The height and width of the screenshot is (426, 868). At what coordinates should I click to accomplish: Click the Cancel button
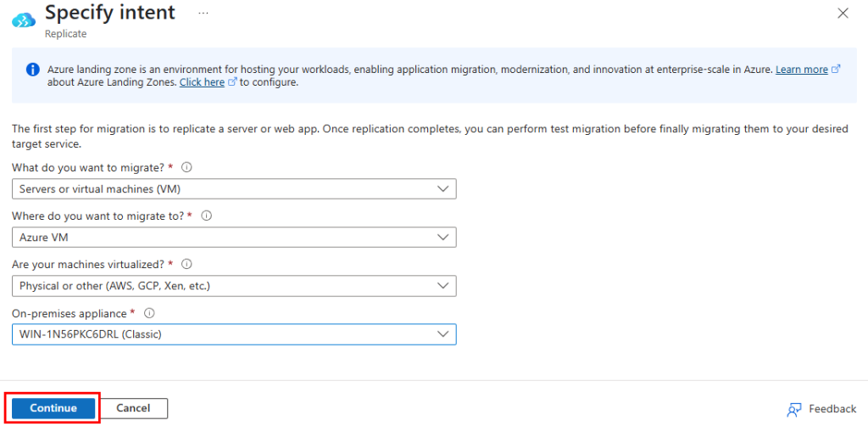pos(133,408)
